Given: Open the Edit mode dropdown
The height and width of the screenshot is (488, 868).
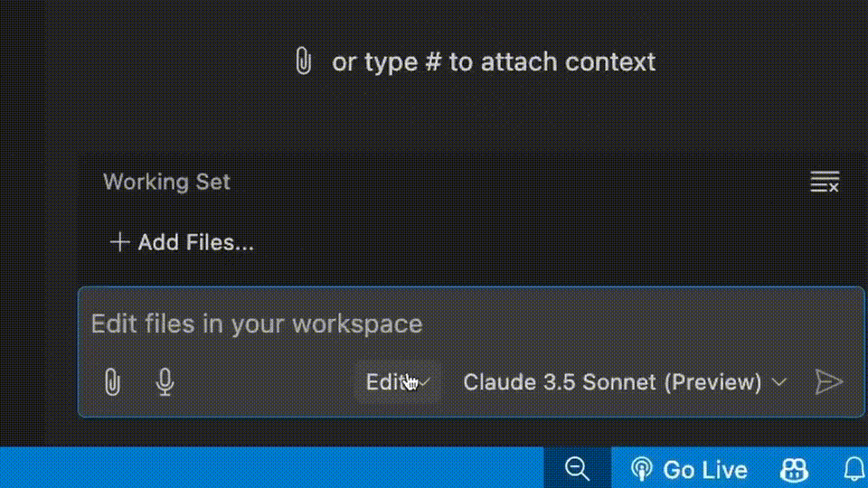Looking at the screenshot, I should point(385,382).
